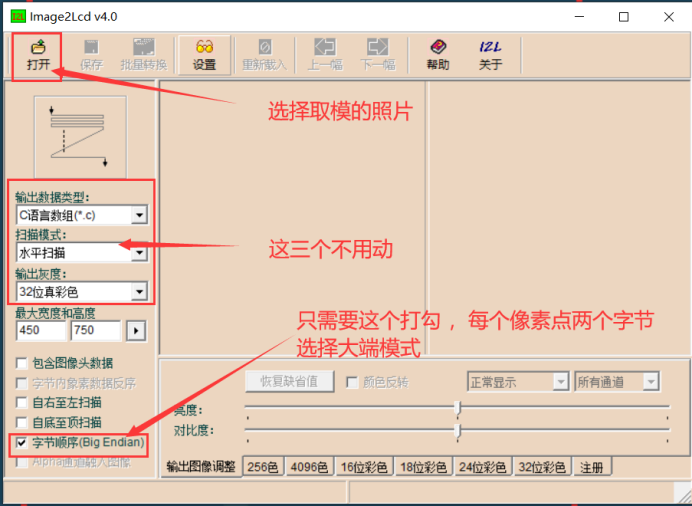Go to previous image with 上一幅
The height and width of the screenshot is (506, 692).
(325, 55)
